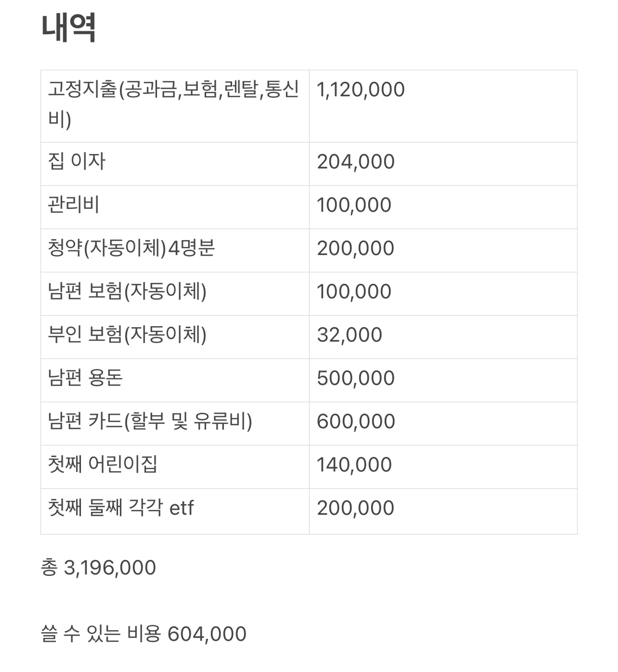Select the 600,000 amount cell
The width and height of the screenshot is (618, 672).
(443, 423)
